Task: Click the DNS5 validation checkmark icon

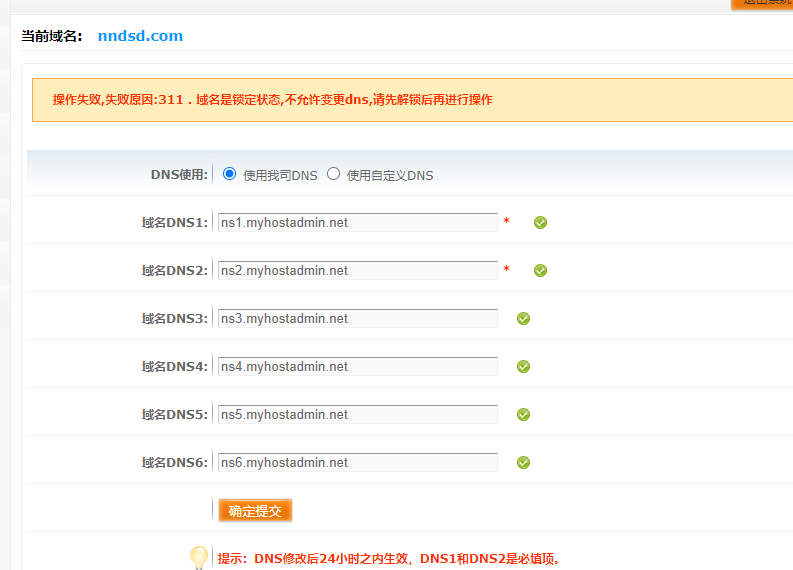Action: [x=523, y=414]
